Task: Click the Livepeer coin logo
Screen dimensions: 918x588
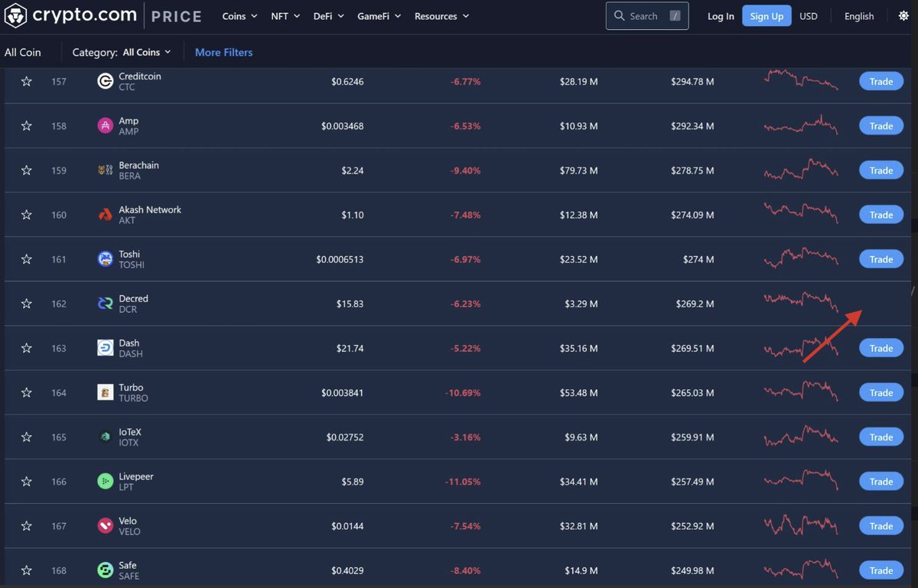Action: click(106, 481)
